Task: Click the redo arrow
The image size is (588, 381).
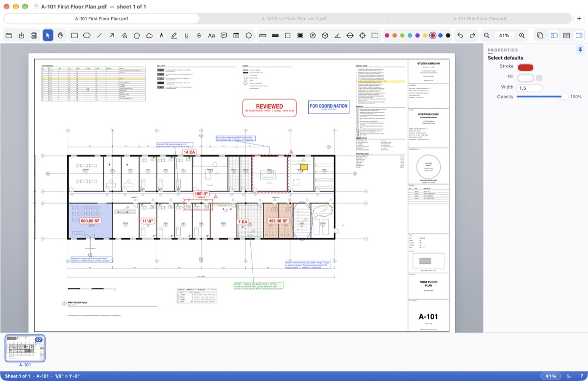Action: tap(472, 35)
